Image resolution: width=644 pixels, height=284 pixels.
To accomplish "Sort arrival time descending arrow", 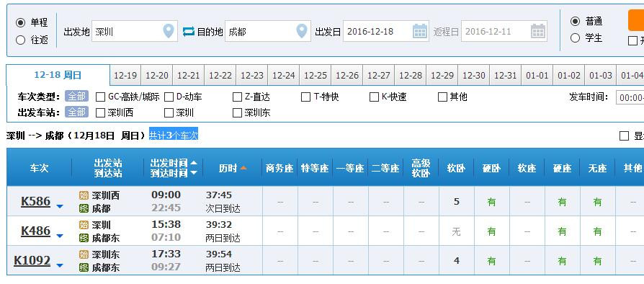I will [x=194, y=172].
